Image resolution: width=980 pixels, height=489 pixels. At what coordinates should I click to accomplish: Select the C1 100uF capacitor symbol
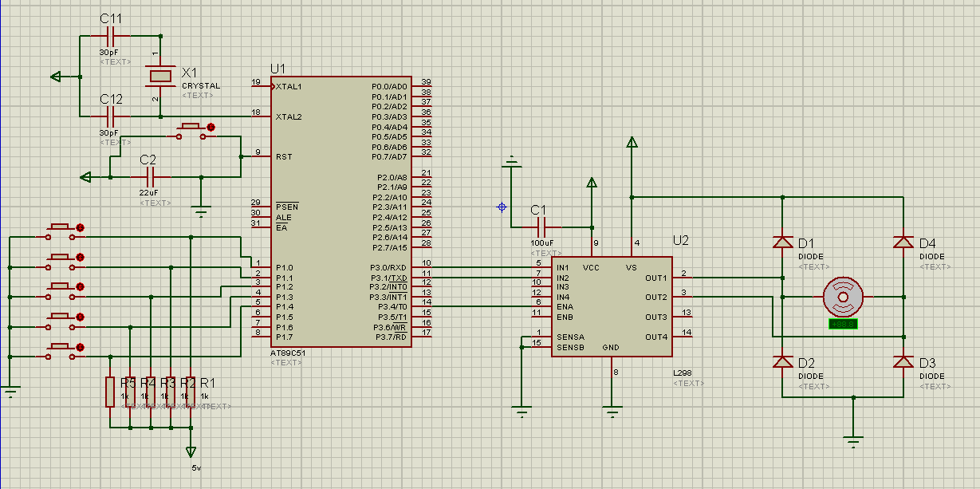point(540,227)
